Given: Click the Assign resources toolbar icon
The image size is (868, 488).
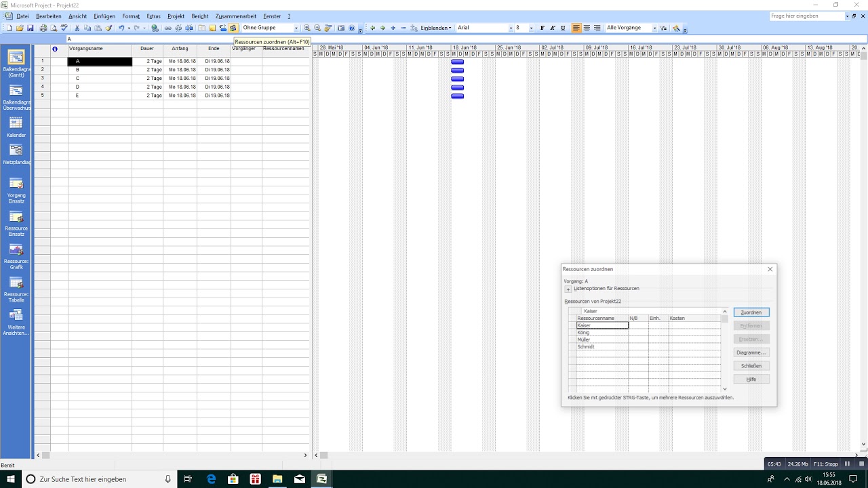Looking at the screenshot, I should click(233, 28).
